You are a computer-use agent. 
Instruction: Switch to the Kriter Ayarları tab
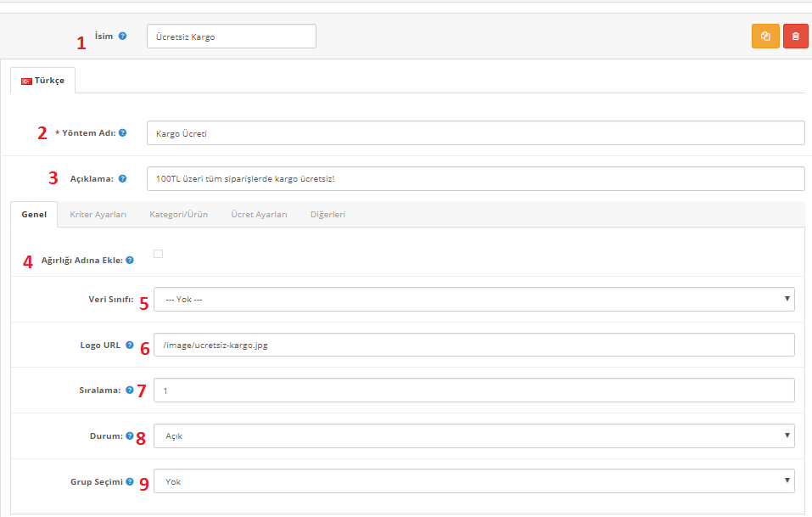[98, 215]
